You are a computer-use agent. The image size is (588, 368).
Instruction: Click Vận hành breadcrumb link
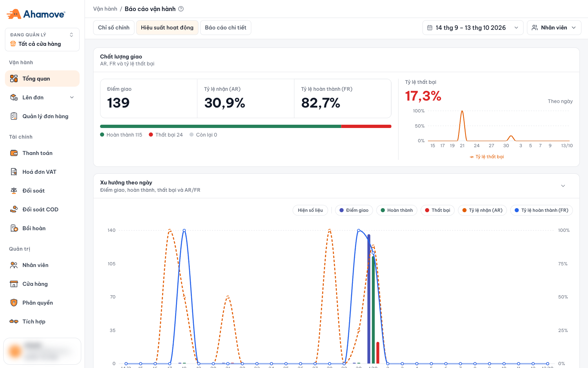tap(105, 9)
